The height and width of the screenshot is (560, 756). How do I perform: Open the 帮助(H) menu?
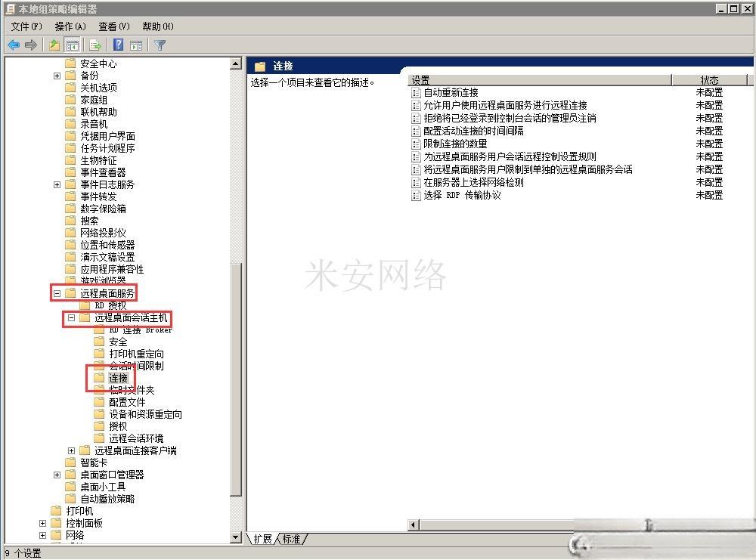(x=158, y=26)
